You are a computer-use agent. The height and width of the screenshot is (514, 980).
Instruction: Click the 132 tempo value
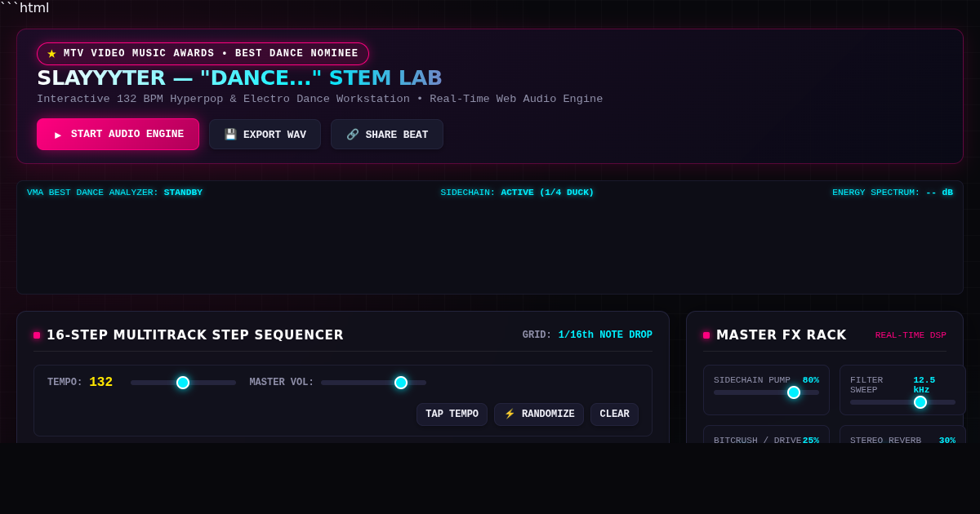coord(100,383)
